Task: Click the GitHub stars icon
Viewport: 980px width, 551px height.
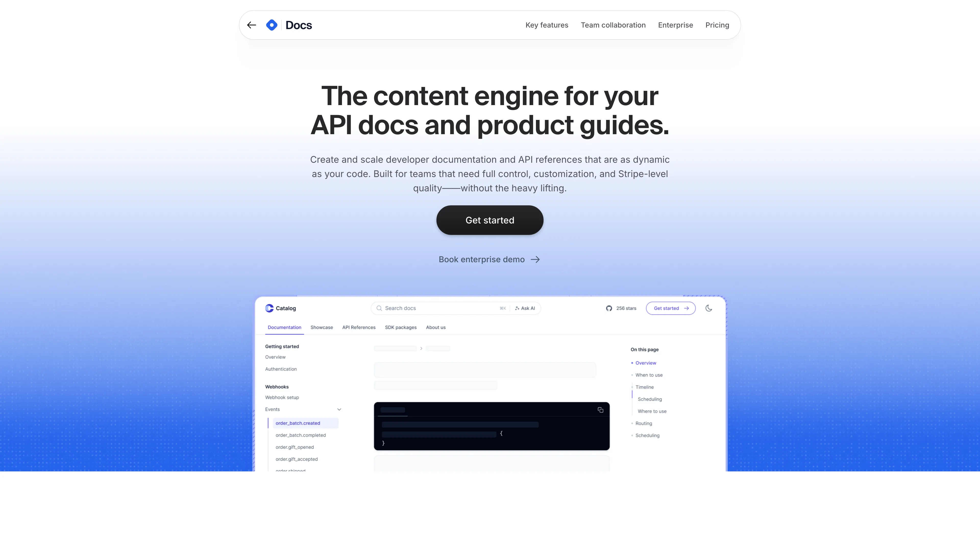Action: tap(609, 308)
